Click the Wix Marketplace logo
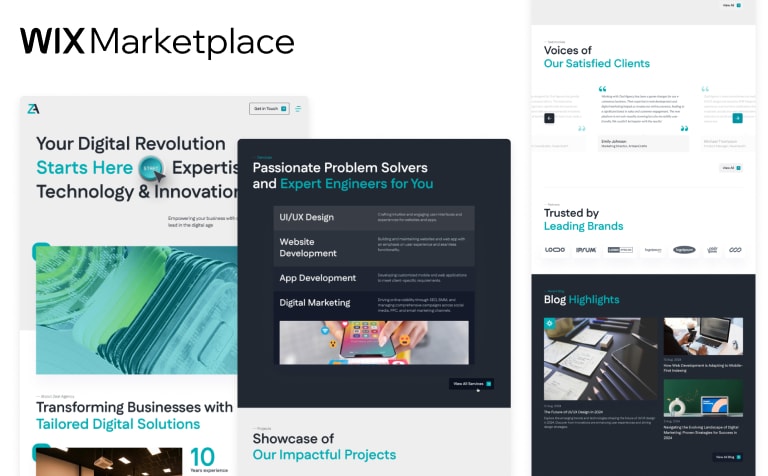768x476 pixels. pos(157,42)
